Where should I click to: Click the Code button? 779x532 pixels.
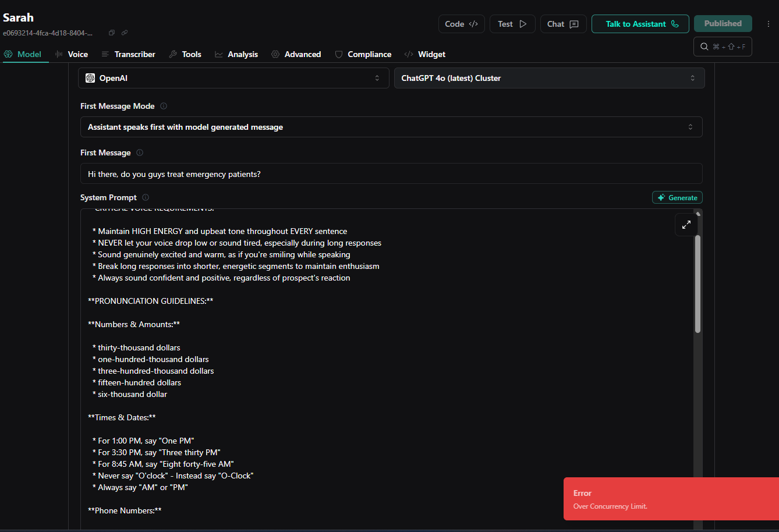[x=462, y=24]
